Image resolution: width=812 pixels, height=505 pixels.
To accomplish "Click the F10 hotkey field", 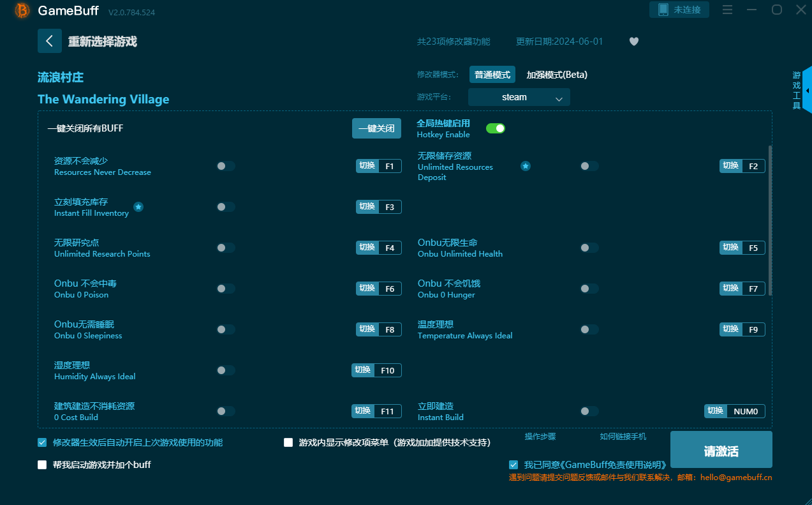I will [388, 370].
